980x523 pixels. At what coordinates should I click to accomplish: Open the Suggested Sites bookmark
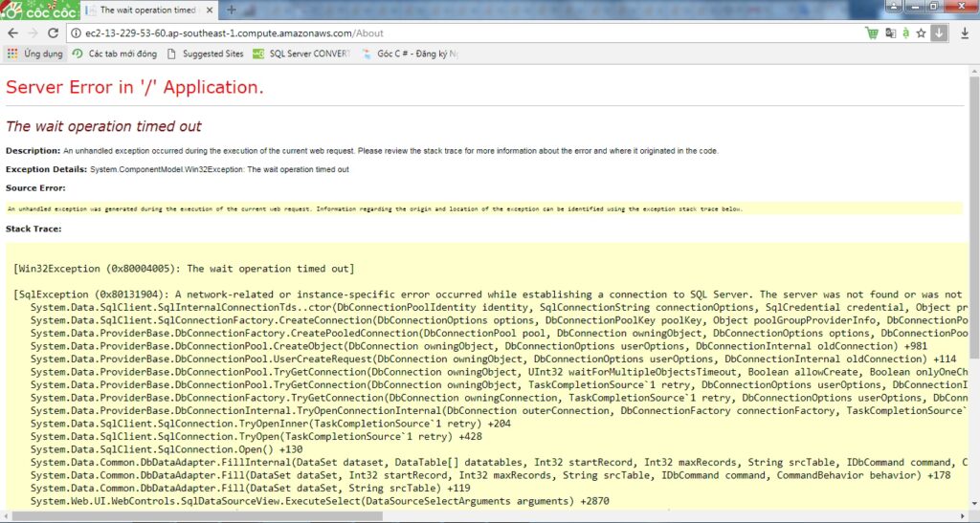205,54
